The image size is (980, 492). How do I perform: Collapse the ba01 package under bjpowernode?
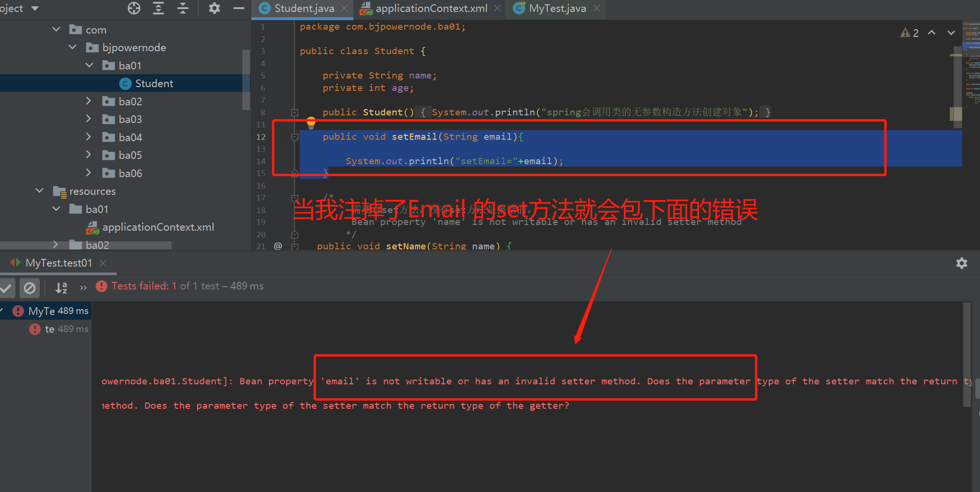pyautogui.click(x=89, y=65)
